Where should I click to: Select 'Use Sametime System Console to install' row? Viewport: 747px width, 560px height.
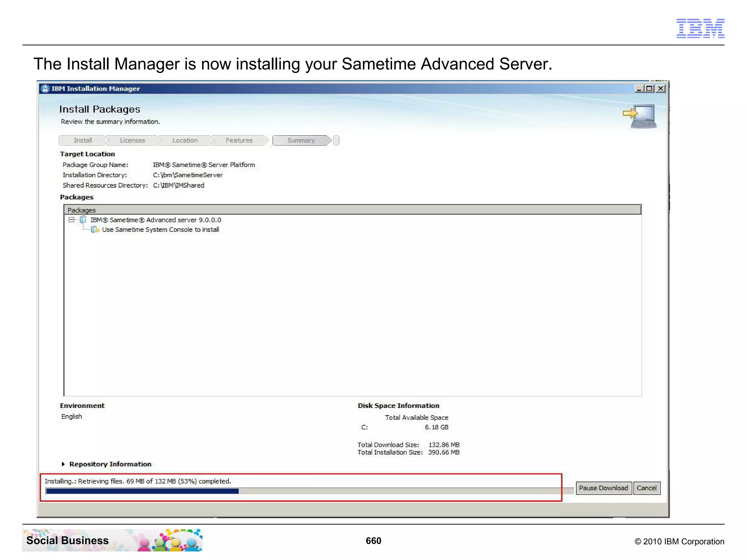tap(160, 229)
